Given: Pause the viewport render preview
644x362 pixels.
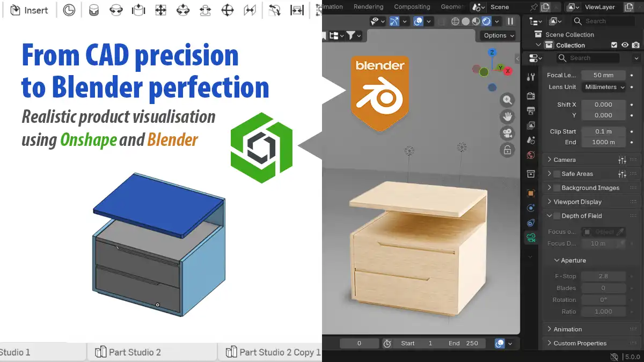Looking at the screenshot, I should [510, 21].
